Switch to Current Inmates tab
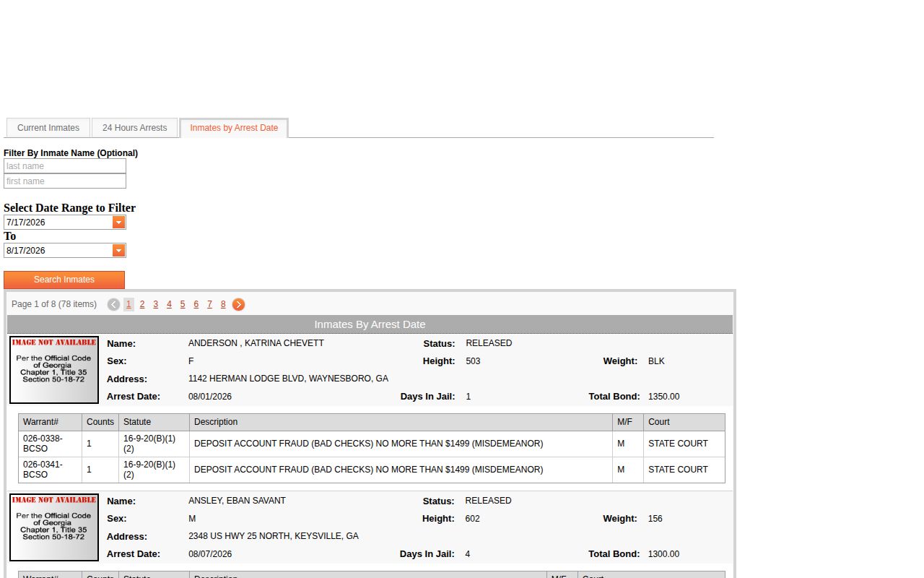The width and height of the screenshot is (924, 578). pos(48,128)
